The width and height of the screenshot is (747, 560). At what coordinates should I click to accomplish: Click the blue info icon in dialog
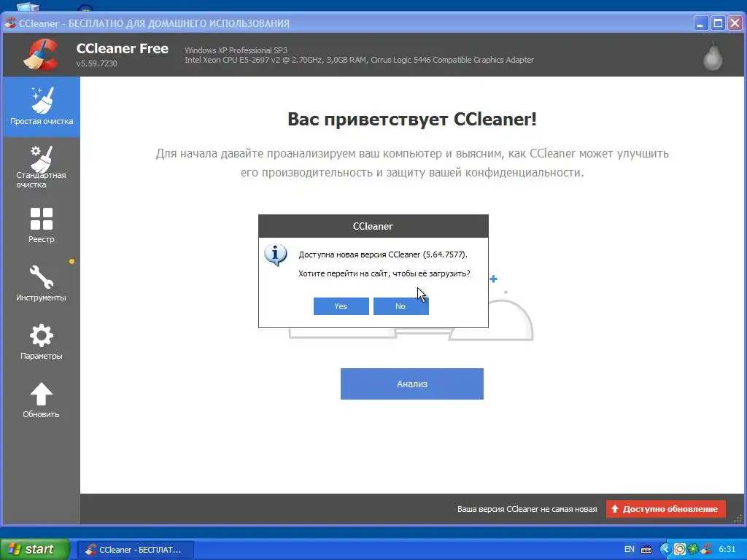click(275, 254)
